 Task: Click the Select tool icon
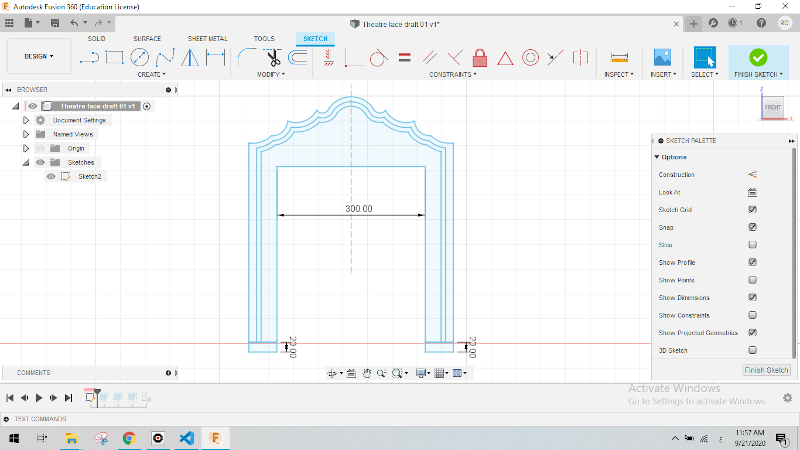(x=705, y=58)
